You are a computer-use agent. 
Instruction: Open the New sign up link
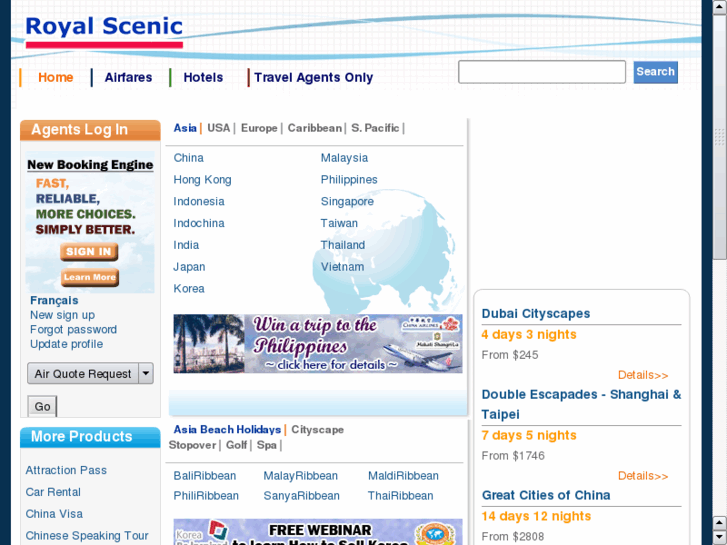[x=62, y=315]
